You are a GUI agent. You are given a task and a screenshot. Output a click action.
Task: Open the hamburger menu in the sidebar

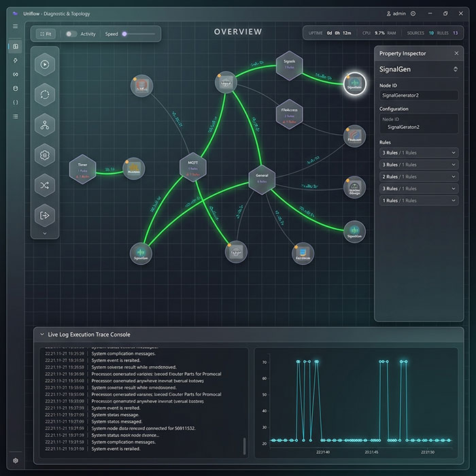(15, 27)
